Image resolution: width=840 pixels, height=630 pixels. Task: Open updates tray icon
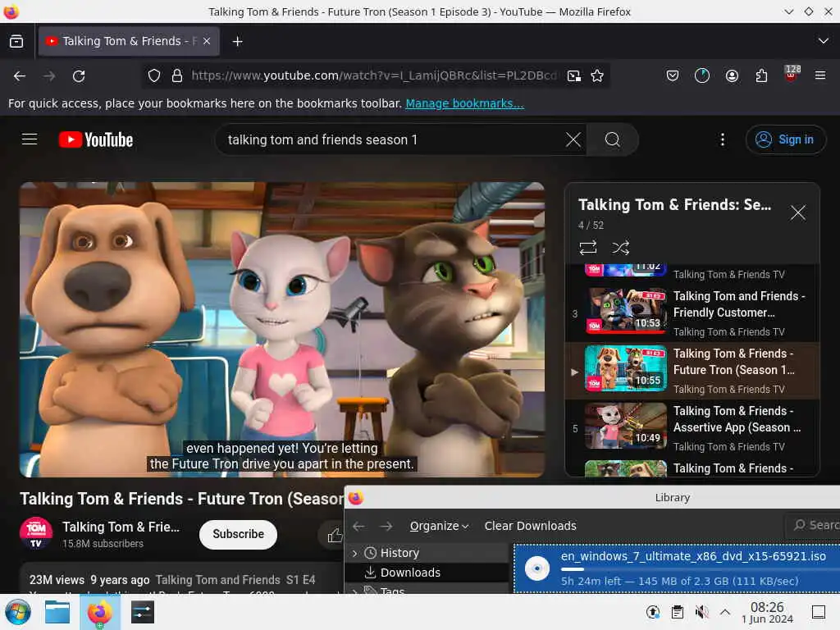pyautogui.click(x=653, y=612)
